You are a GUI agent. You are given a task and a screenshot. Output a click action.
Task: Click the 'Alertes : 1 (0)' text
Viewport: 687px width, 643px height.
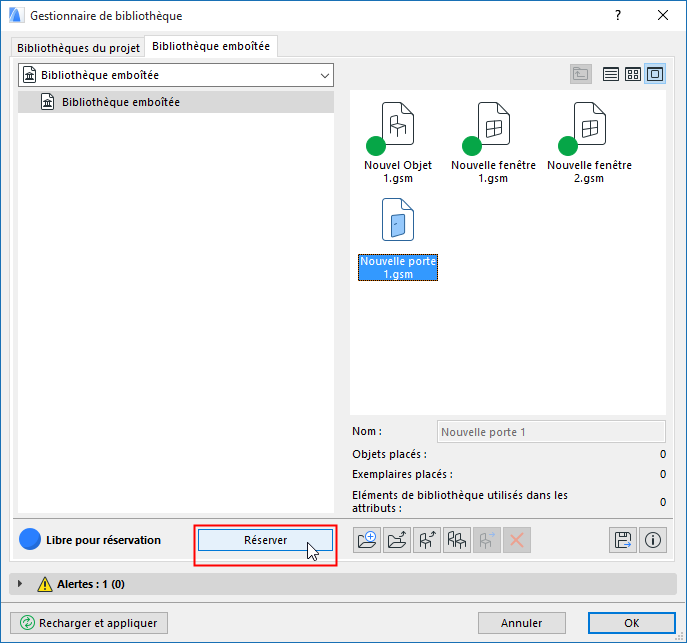point(91,584)
